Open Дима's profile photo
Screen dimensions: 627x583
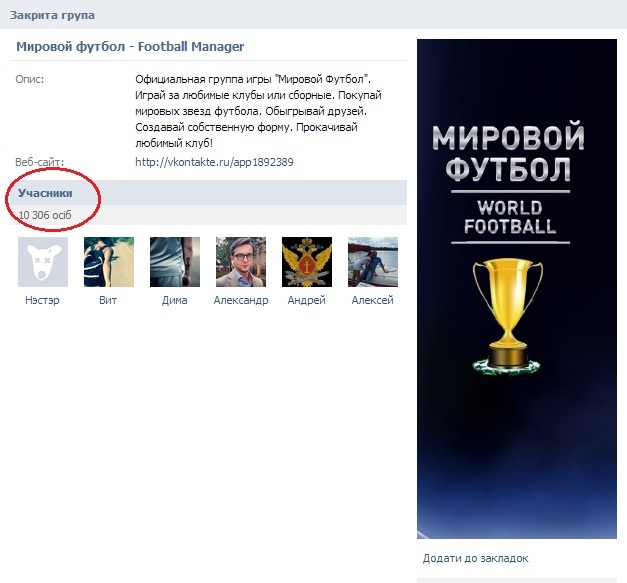pos(175,262)
